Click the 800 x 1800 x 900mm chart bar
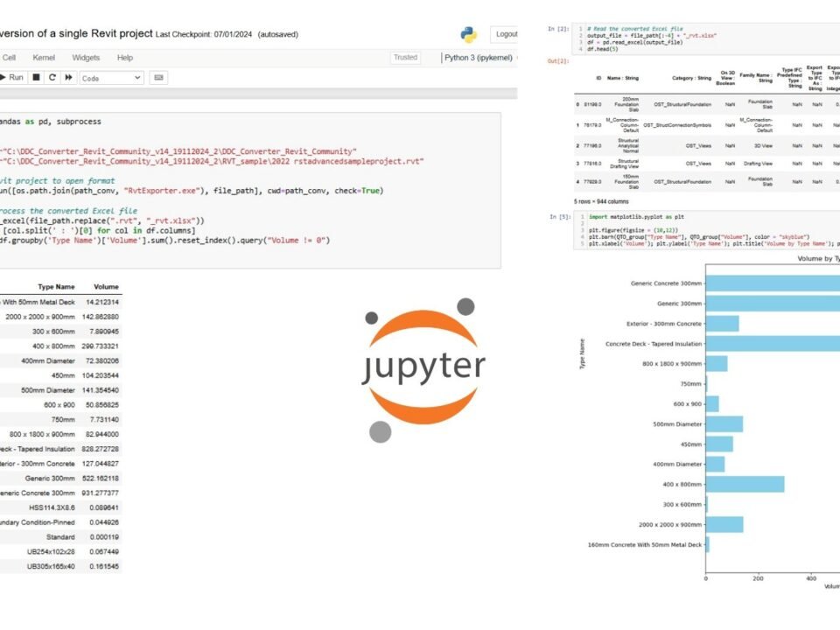The image size is (840, 630). pos(717,364)
